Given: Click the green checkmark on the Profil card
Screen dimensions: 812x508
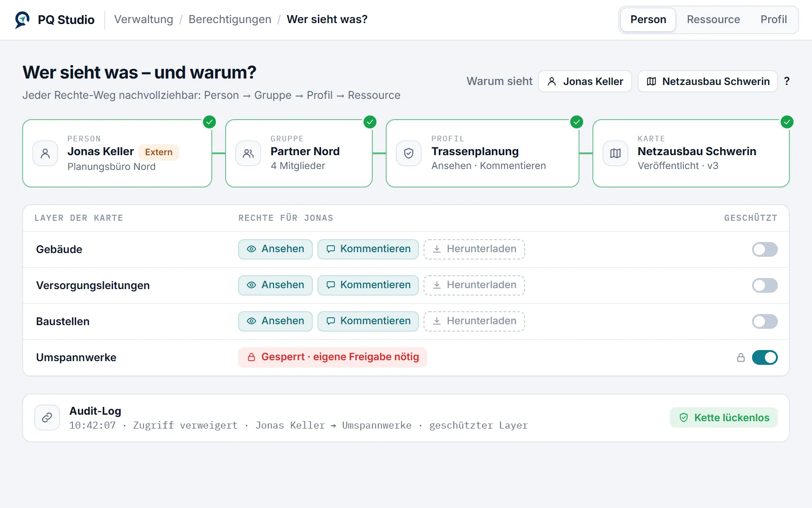Looking at the screenshot, I should pos(577,122).
